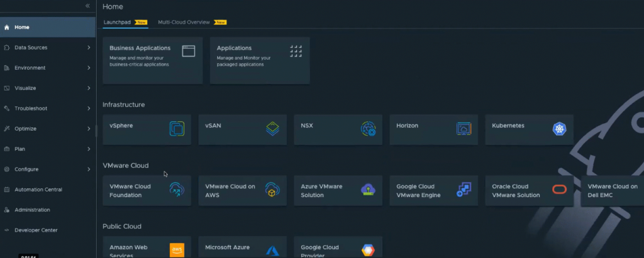Collapse the left navigation sidebar
This screenshot has height=258, width=644.
(x=87, y=6)
